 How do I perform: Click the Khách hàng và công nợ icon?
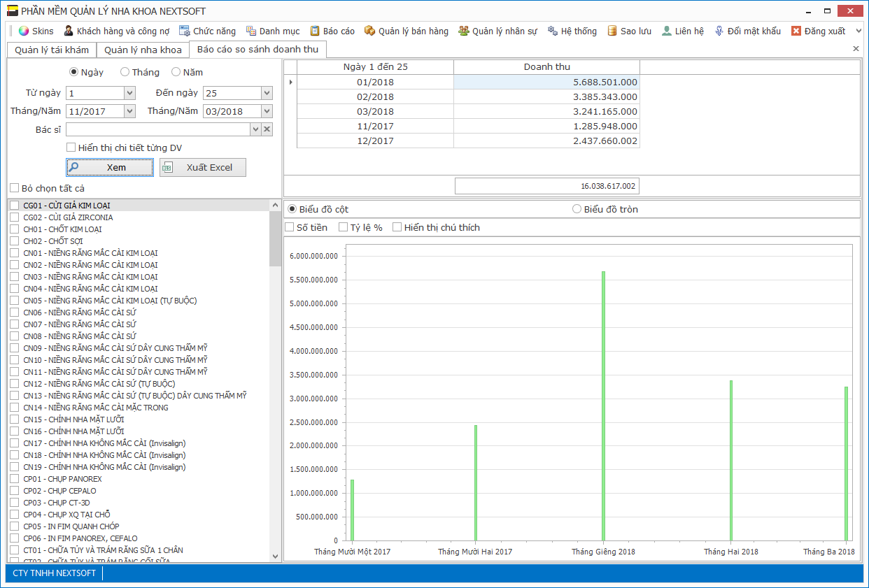(69, 31)
